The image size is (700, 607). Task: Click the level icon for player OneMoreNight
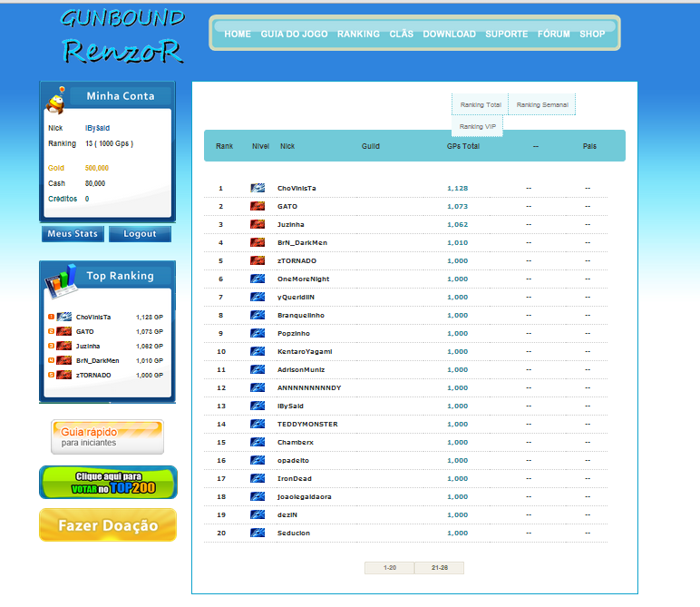point(258,279)
